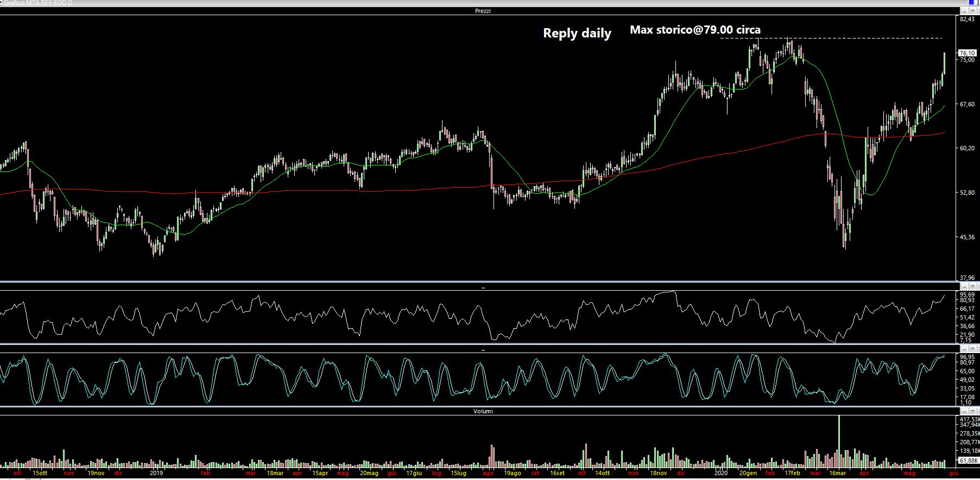Click the 14ott date label

(x=603, y=473)
